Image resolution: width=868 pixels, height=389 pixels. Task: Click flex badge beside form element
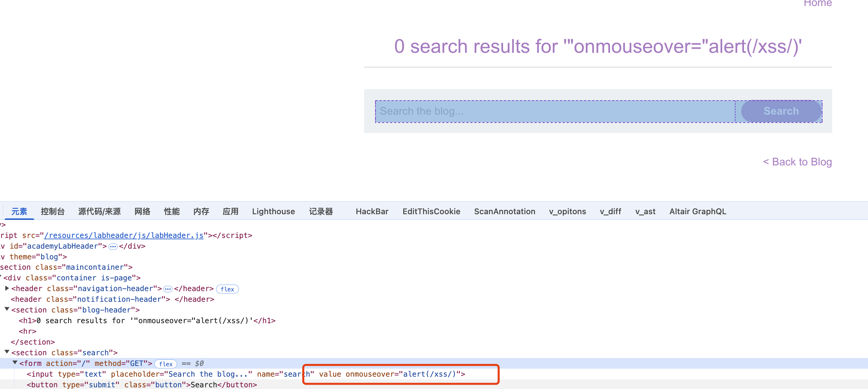166,364
